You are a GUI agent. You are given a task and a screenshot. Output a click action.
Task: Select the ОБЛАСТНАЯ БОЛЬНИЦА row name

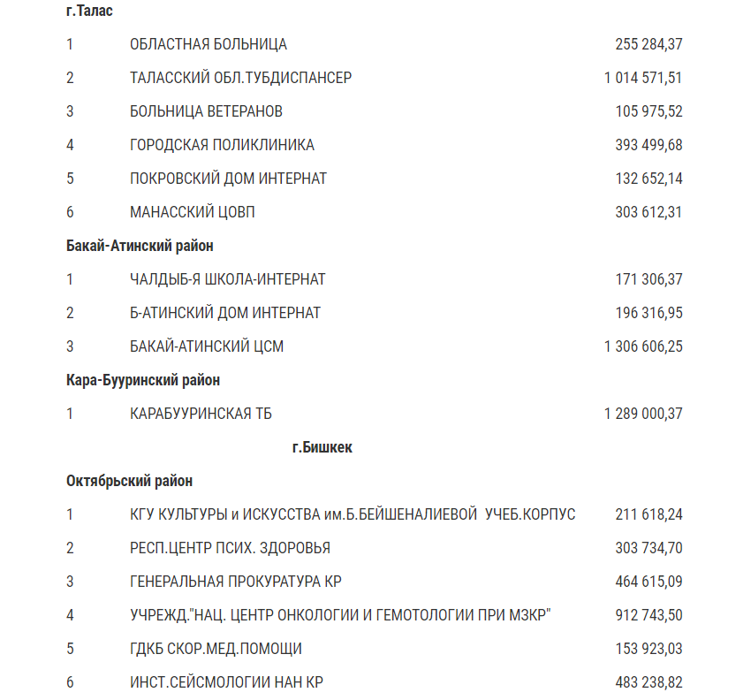[208, 44]
